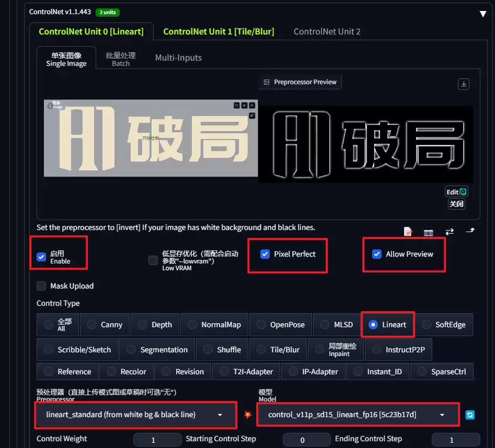Click the 关闭 close preview button
Viewport: 495px width, 448px height.
[x=456, y=204]
